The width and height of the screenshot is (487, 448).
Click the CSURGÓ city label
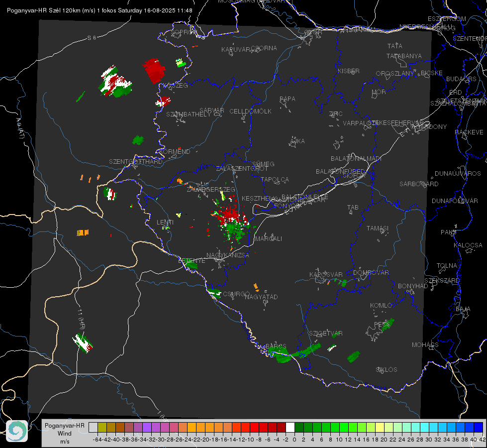236,294
